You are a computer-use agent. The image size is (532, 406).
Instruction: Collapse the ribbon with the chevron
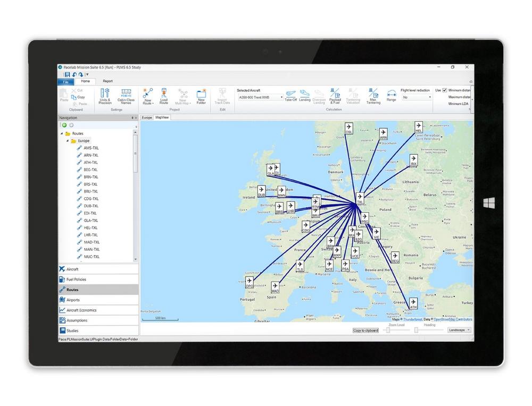pyautogui.click(x=471, y=82)
